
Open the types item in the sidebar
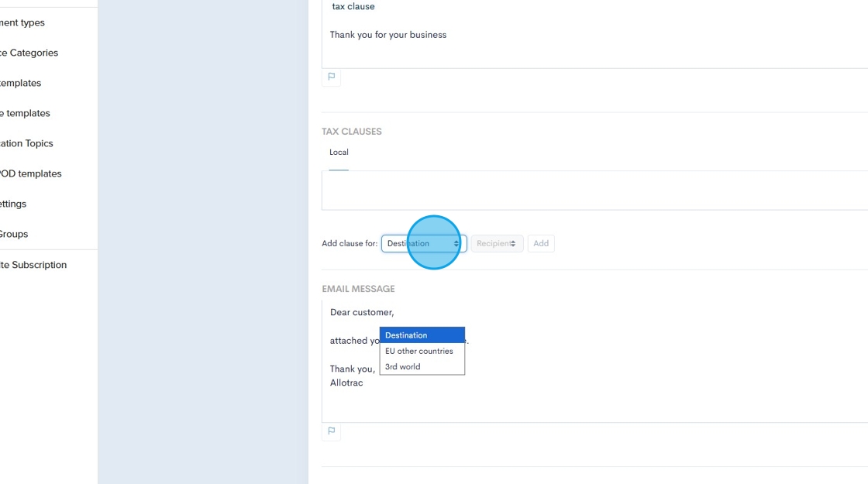pyautogui.click(x=22, y=22)
